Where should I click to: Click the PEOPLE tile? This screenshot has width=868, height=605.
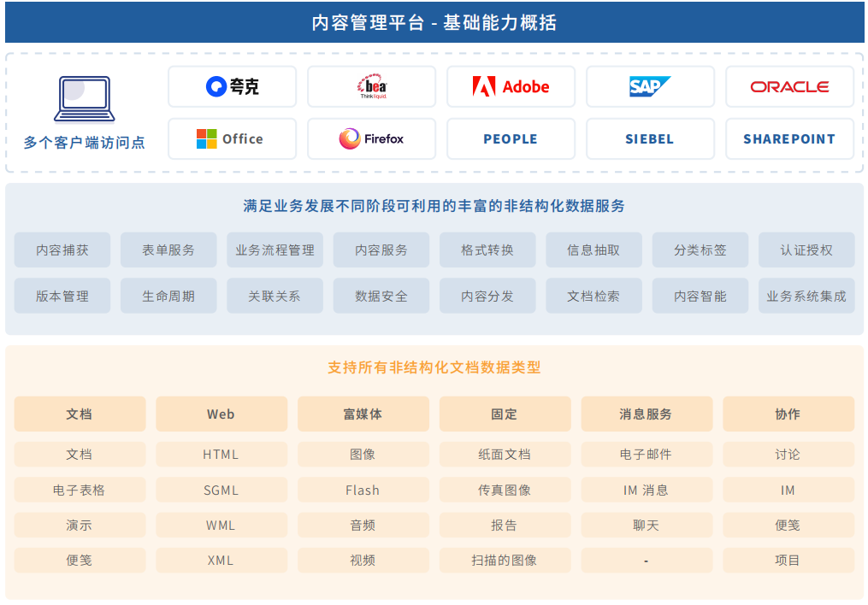511,138
